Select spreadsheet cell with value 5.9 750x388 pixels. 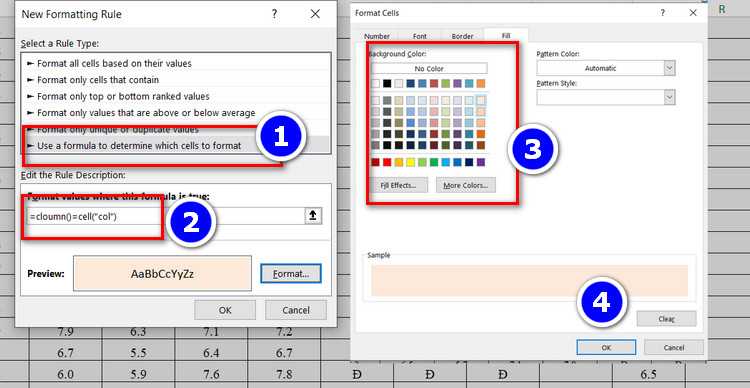(x=138, y=375)
